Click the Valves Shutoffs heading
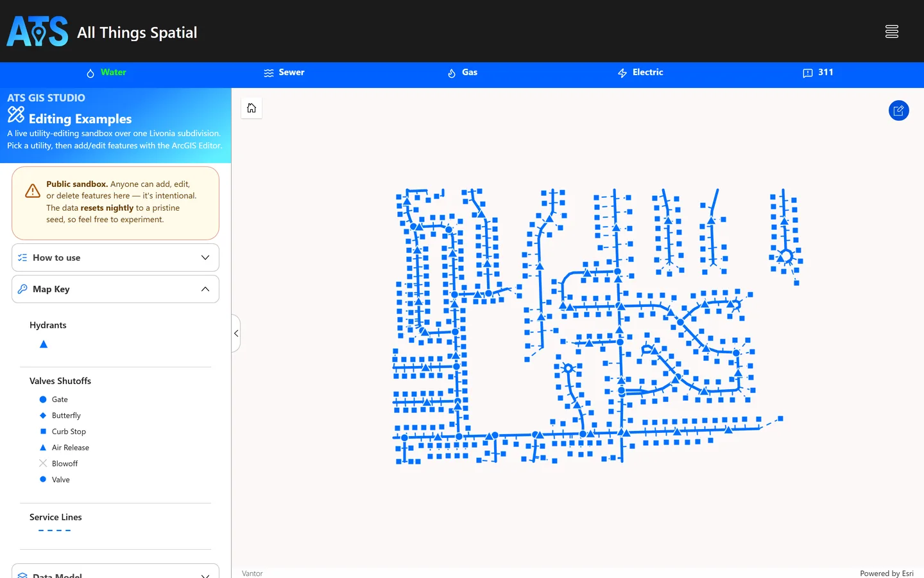The height and width of the screenshot is (578, 924). point(60,381)
